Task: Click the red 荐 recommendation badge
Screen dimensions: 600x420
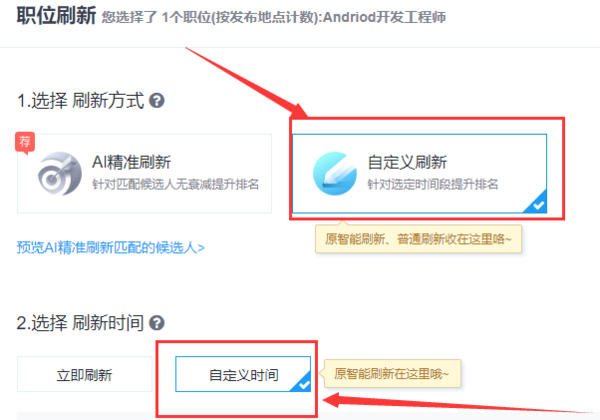Action: [25, 143]
